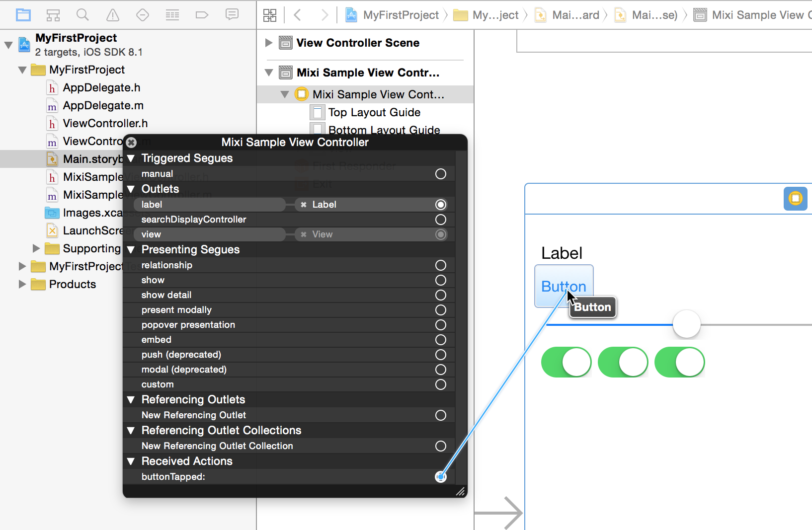Open the Test navigator diamond icon
Image resolution: width=812 pixels, height=530 pixels.
point(143,15)
